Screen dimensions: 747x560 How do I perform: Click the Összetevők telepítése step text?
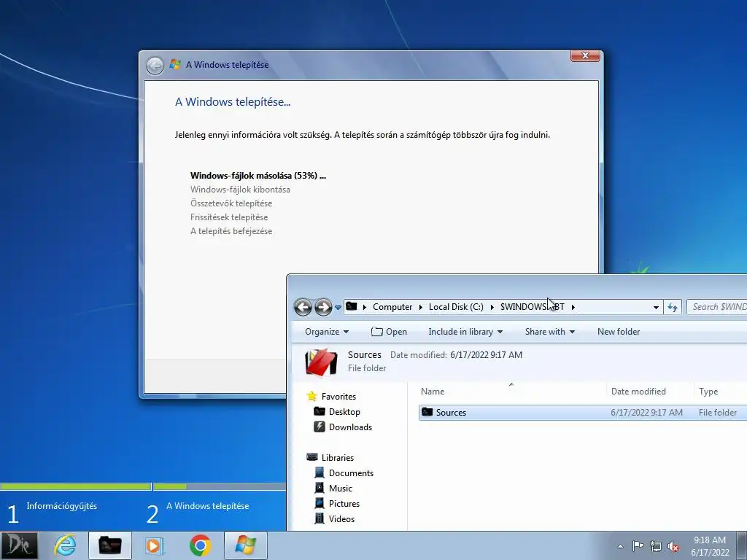click(231, 203)
